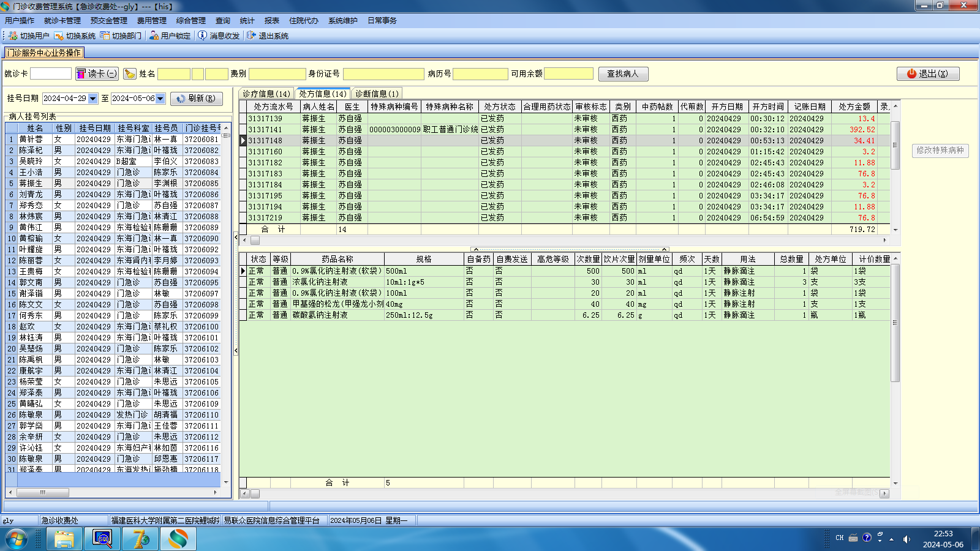Image resolution: width=980 pixels, height=551 pixels.
Task: Click the red 退出(X) button
Action: tap(927, 74)
